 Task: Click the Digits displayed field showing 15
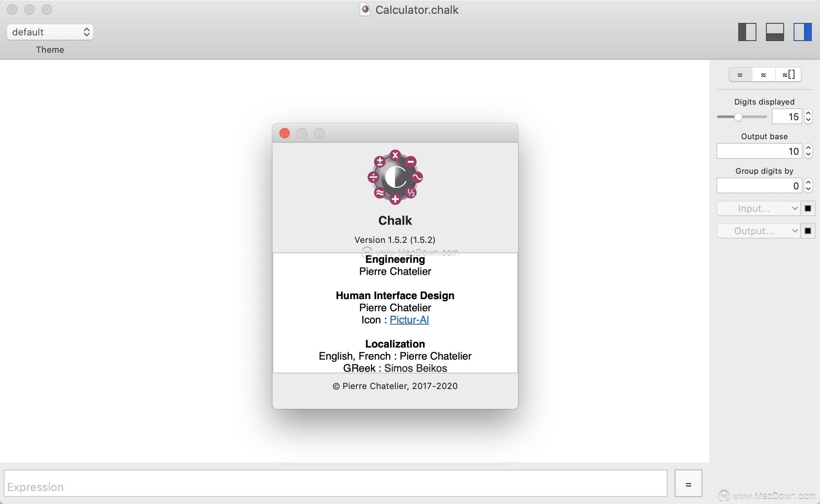787,117
